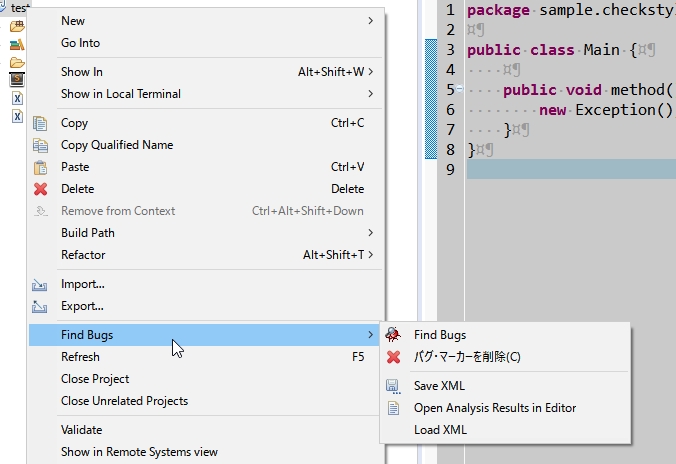
Task: Open the Build Path submenu arrow
Action: click(x=370, y=233)
